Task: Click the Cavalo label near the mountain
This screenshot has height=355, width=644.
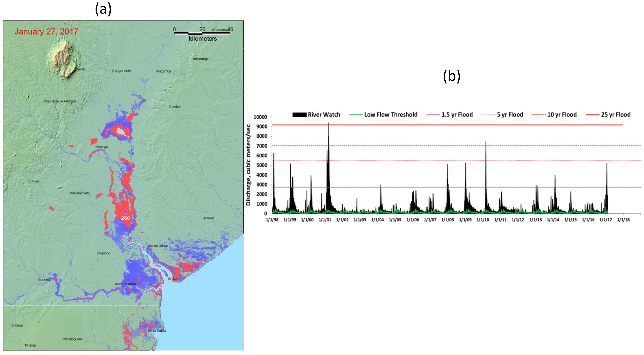Action: (81, 69)
